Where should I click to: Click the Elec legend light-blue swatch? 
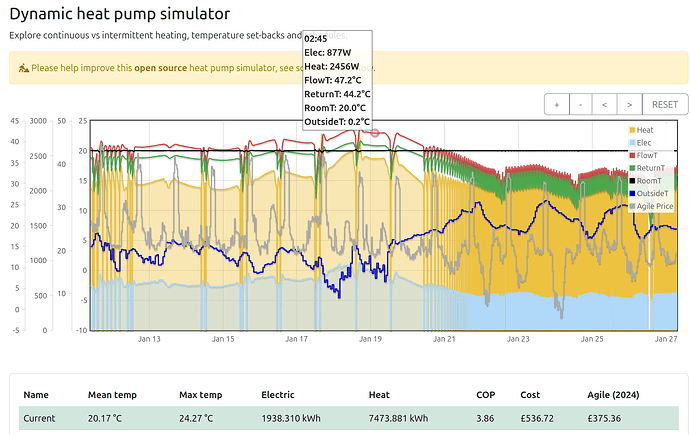pos(631,143)
